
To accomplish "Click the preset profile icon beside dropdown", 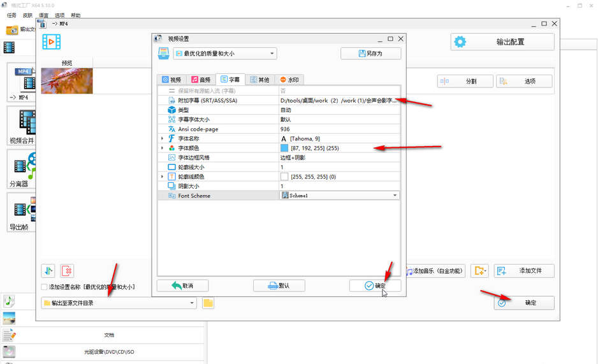I will [164, 54].
